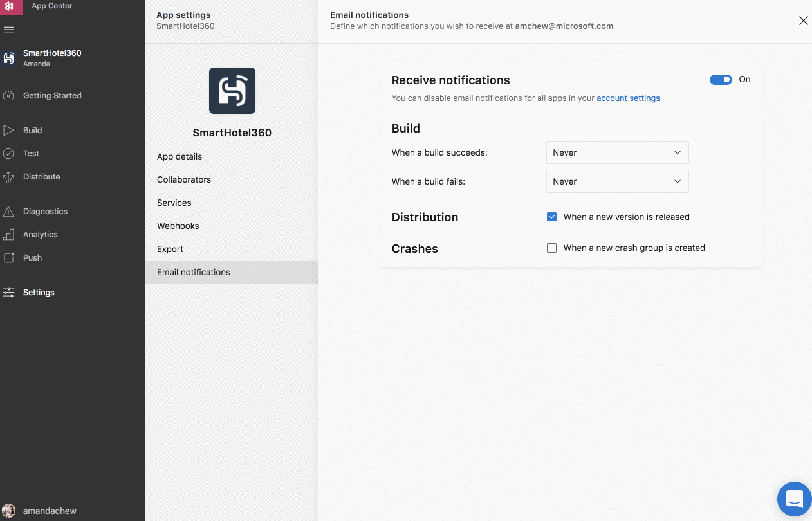812x521 pixels.
Task: Click the 'Distribution' section heading
Action: pos(425,217)
